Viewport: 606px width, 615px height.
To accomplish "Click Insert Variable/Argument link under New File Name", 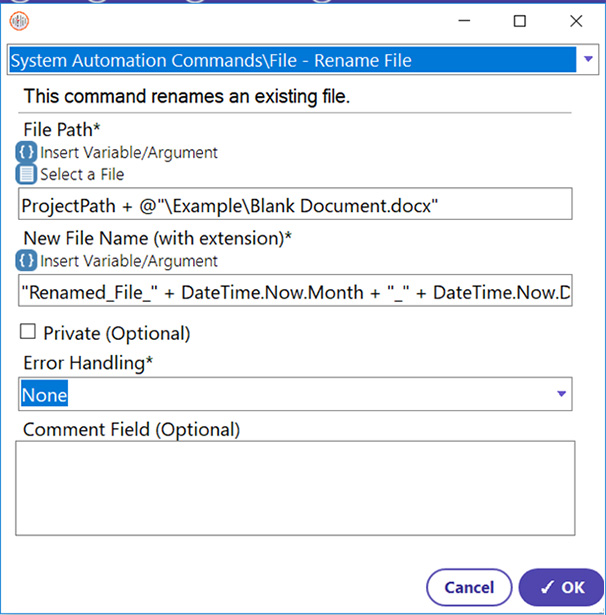I will (129, 261).
